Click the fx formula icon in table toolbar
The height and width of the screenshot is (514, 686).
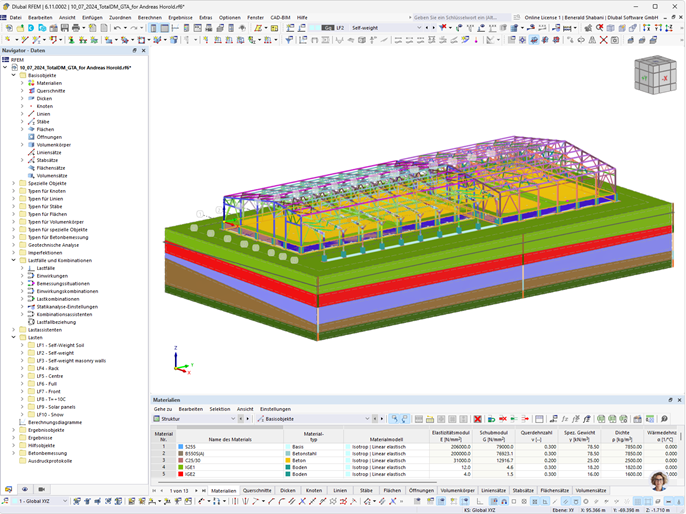click(x=564, y=419)
